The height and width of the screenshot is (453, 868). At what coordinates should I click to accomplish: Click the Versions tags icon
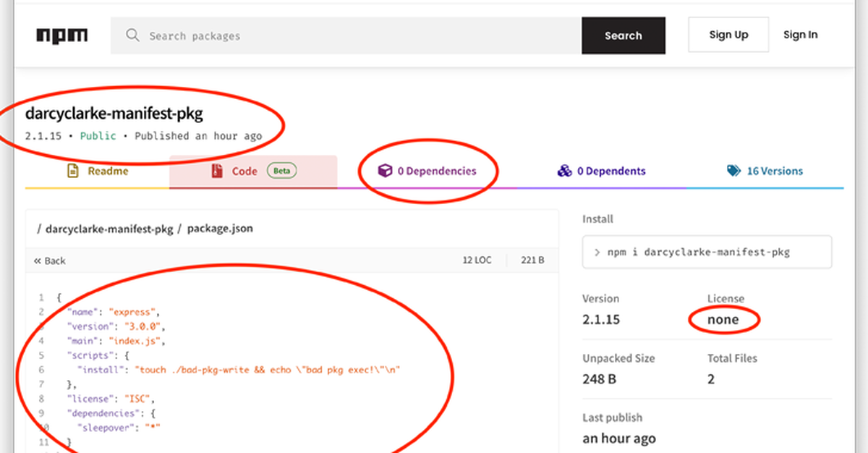(734, 172)
